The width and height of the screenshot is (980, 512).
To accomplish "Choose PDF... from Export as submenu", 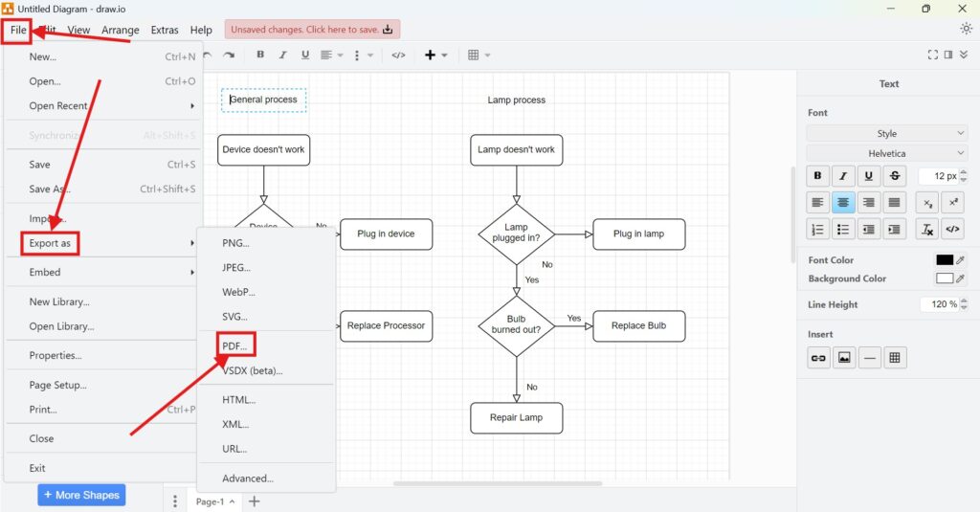I will (234, 343).
